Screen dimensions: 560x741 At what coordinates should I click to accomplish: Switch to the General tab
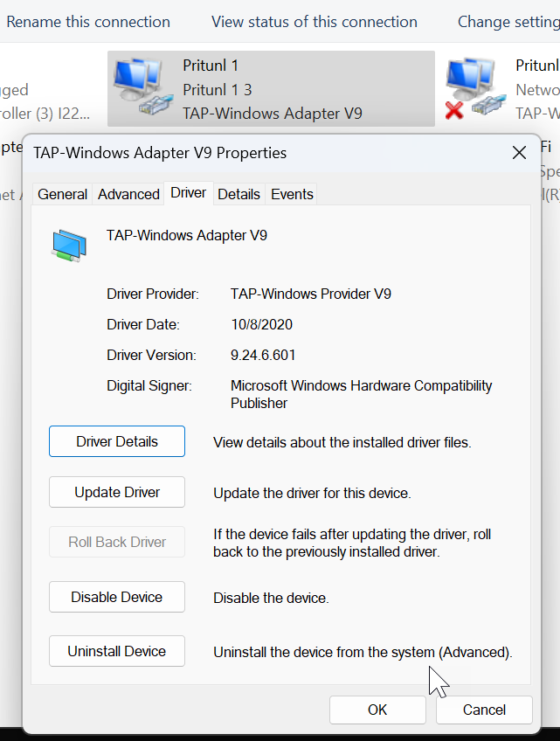62,194
